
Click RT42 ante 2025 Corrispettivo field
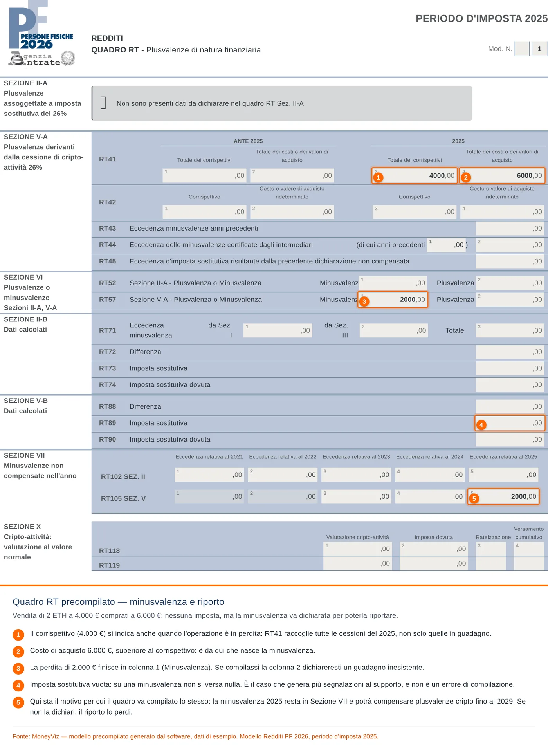click(204, 212)
